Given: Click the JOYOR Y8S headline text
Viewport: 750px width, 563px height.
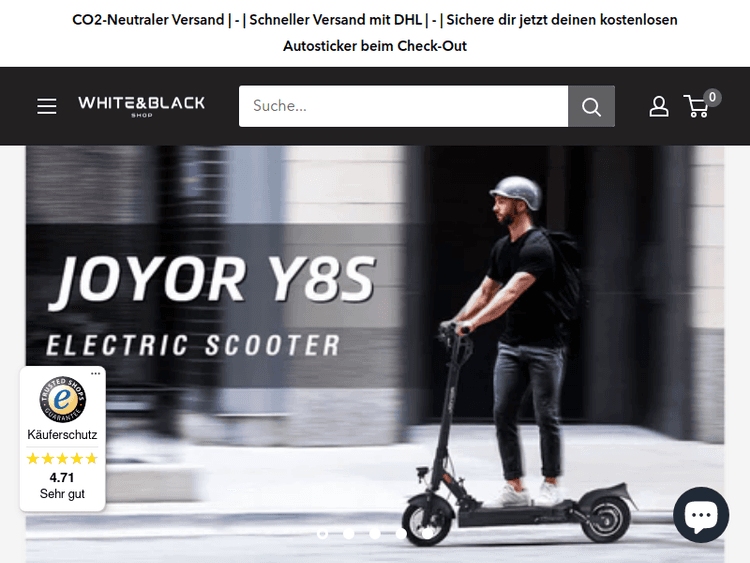Looking at the screenshot, I should point(213,280).
